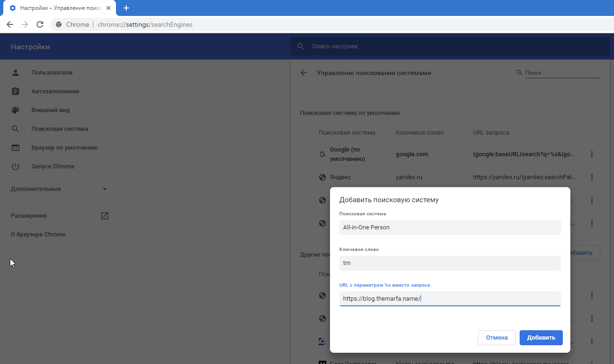Open Расширения link in sidebar
The height and width of the screenshot is (364, 614).
click(x=29, y=216)
